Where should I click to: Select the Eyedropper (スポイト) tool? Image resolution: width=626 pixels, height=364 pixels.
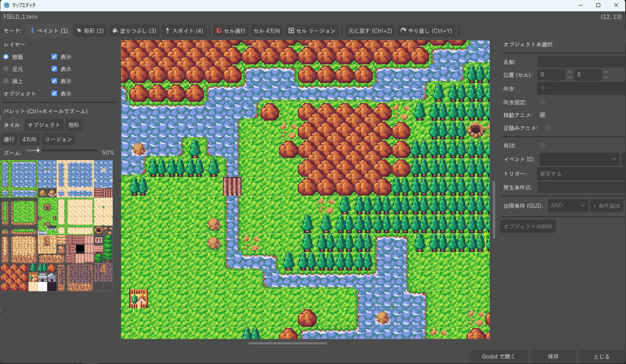coord(184,30)
